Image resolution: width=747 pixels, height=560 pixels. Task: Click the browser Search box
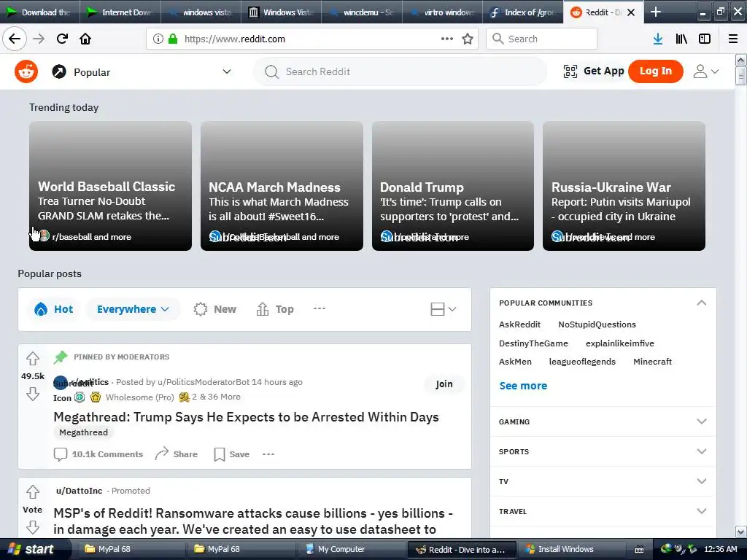[x=542, y=39]
